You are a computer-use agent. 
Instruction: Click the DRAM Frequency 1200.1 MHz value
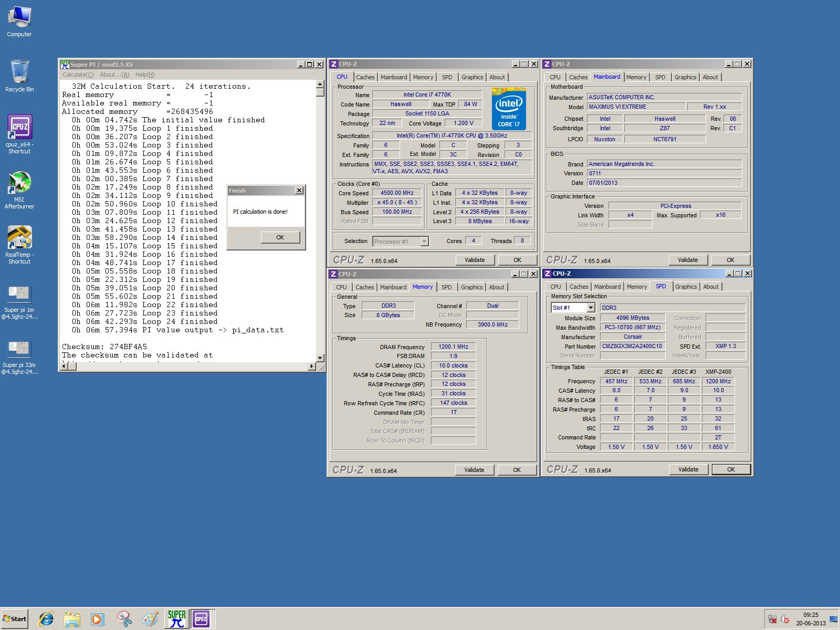454,346
